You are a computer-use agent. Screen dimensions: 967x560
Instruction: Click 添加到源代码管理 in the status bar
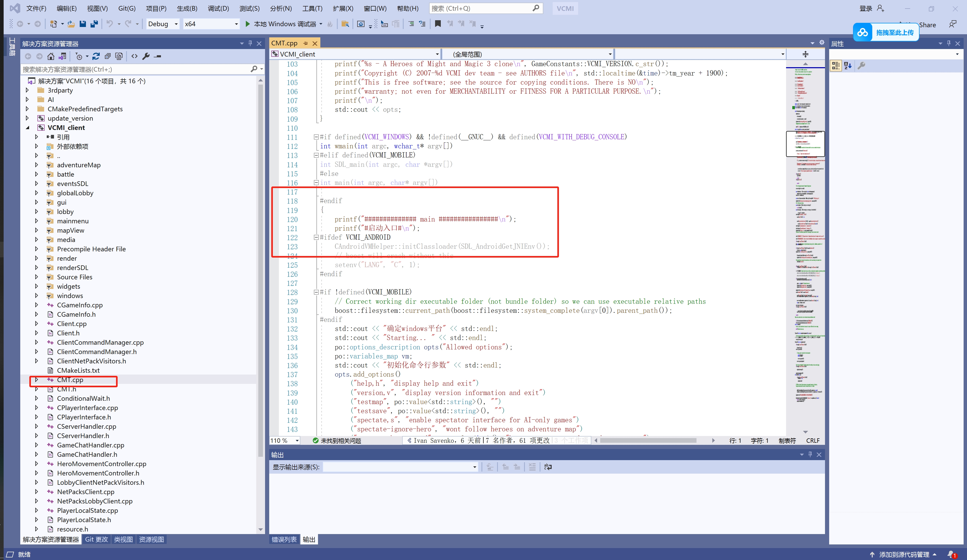pyautogui.click(x=904, y=554)
